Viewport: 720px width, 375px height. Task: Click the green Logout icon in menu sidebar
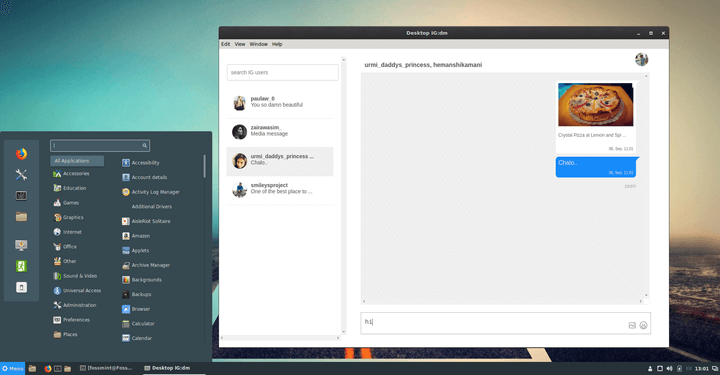[21, 266]
